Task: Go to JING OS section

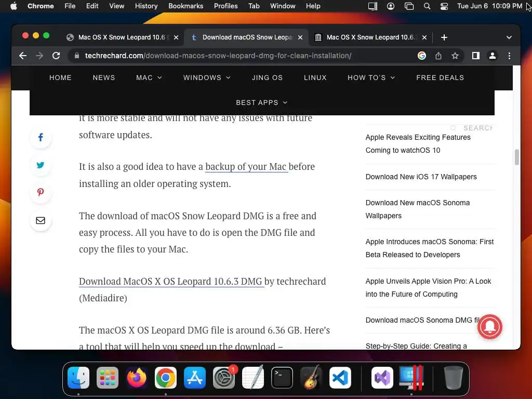Action: coord(268,78)
